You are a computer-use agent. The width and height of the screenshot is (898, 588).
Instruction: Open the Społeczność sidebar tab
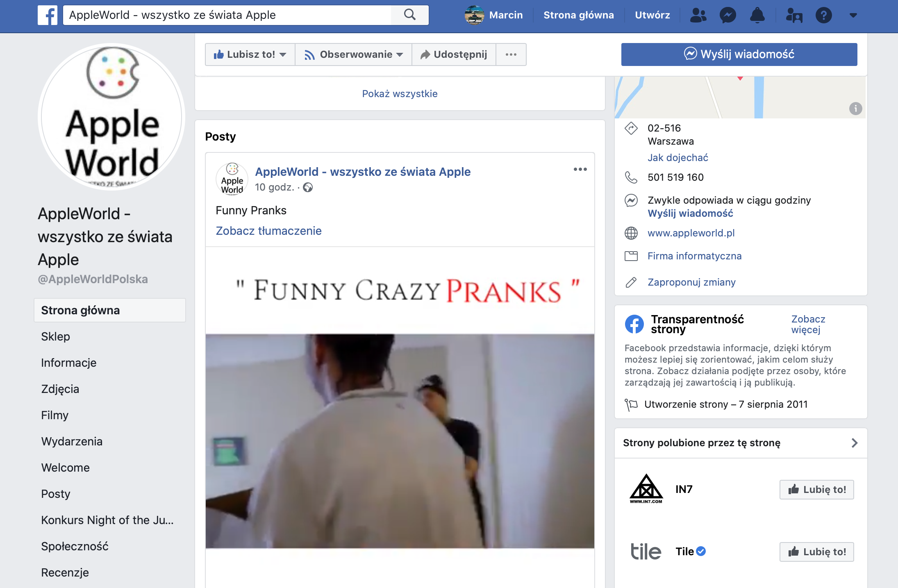pos(75,546)
